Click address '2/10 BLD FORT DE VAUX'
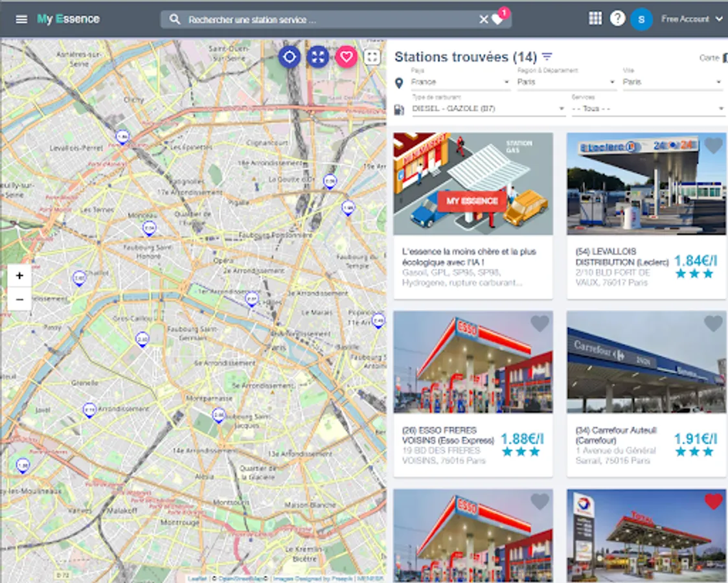Image resolution: width=728 pixels, height=583 pixels. pos(613,278)
